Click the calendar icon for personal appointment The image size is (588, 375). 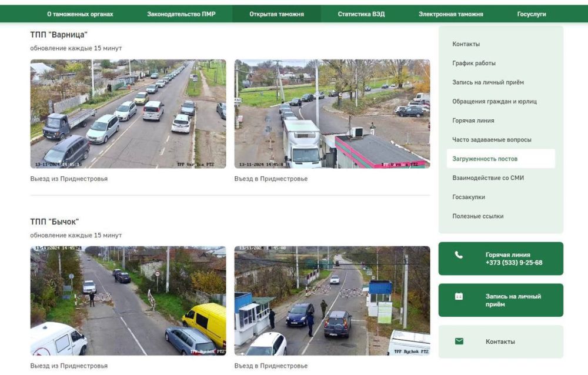click(x=459, y=297)
